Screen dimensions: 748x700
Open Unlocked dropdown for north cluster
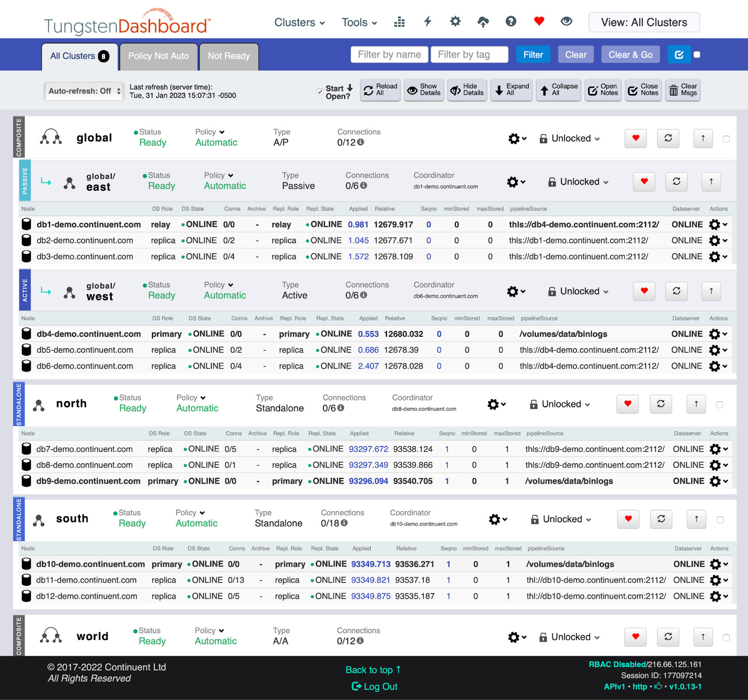(x=560, y=404)
